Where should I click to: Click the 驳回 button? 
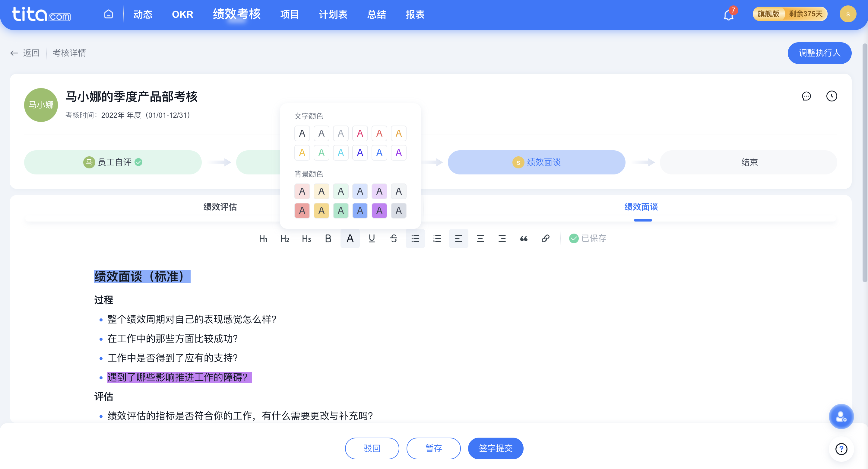372,448
